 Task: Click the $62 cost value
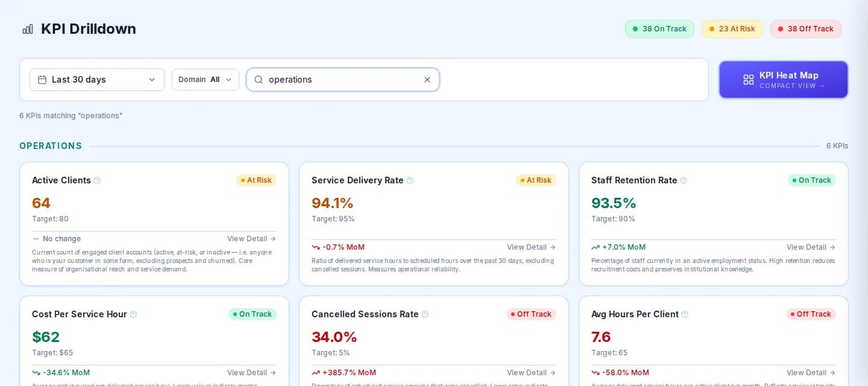coord(46,337)
